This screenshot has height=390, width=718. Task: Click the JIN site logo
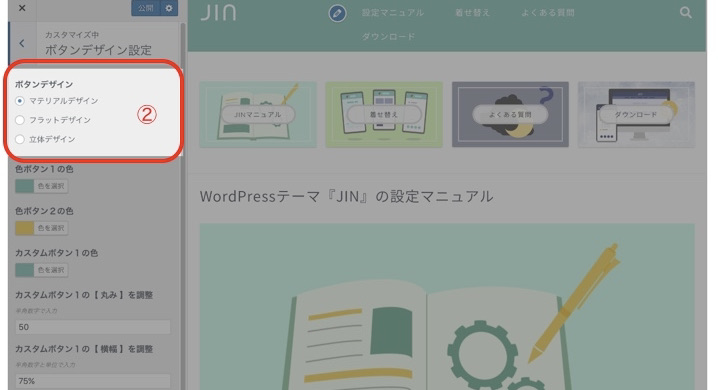(218, 12)
